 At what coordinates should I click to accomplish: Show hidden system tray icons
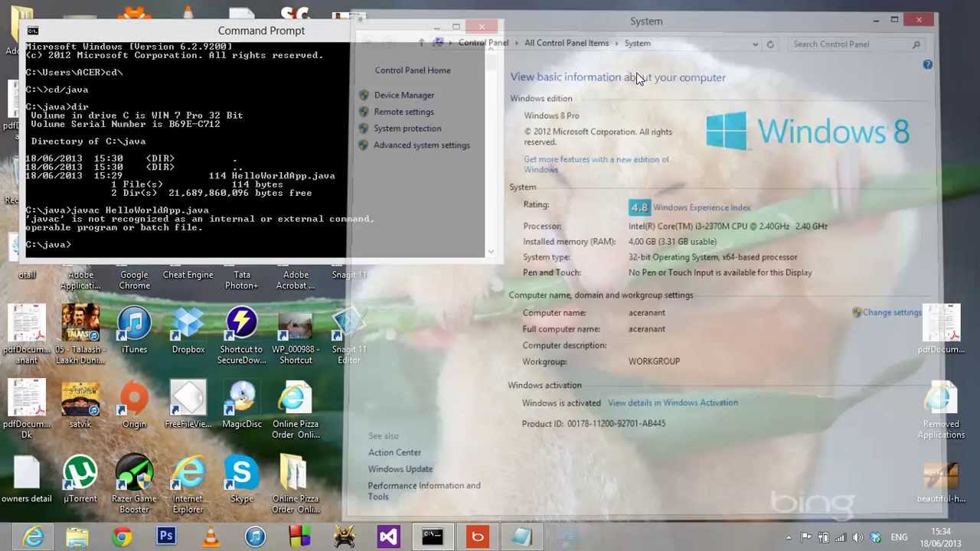click(789, 538)
